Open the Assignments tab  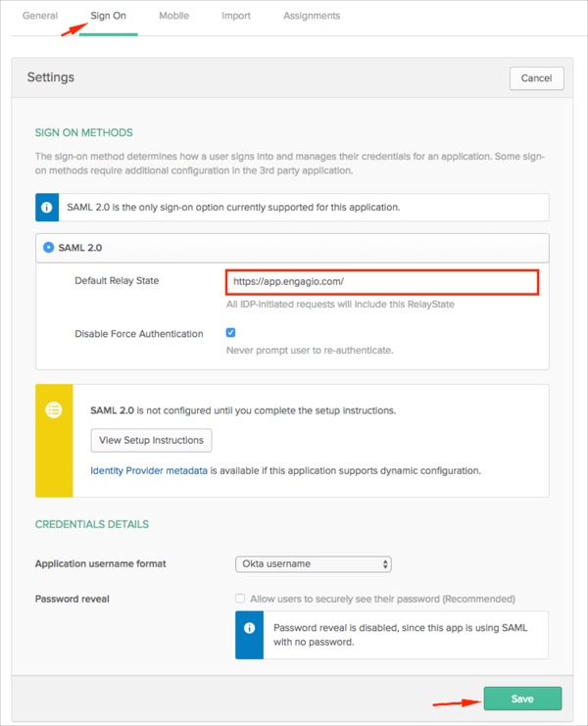312,16
